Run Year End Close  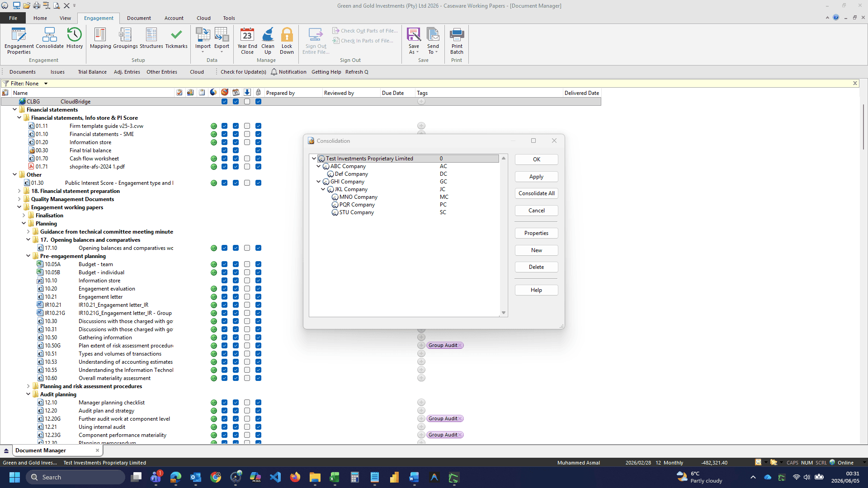[x=247, y=41]
